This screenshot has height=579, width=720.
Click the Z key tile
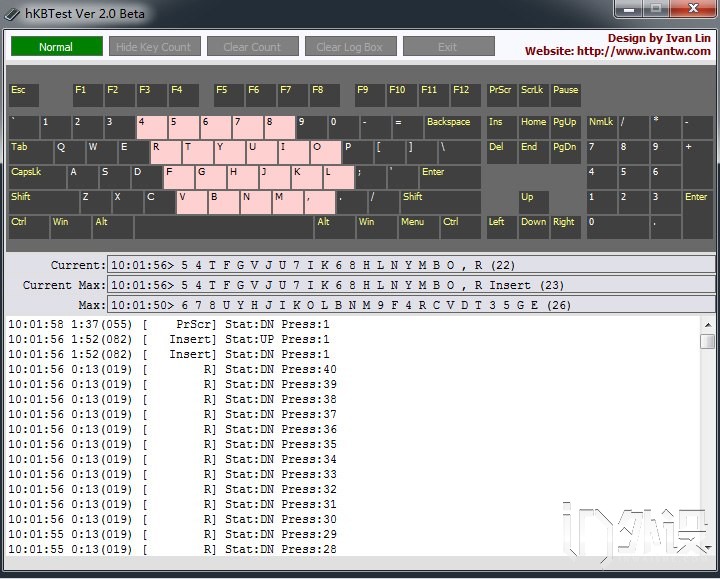pyautogui.click(x=96, y=202)
